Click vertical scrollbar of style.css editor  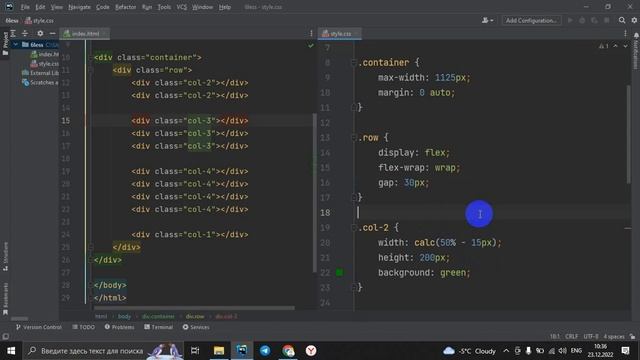(628, 134)
